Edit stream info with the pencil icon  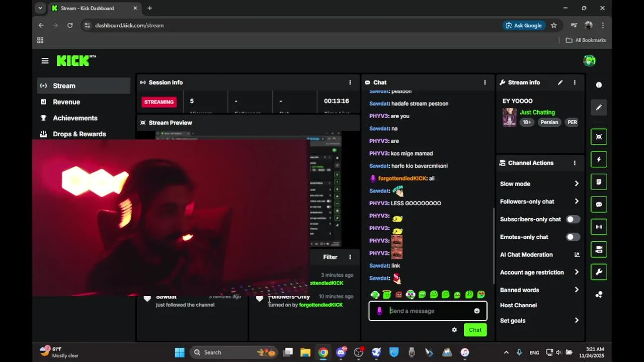[560, 82]
